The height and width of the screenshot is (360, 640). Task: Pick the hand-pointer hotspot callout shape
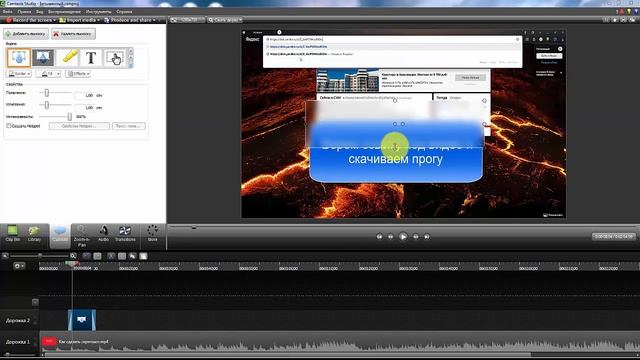point(115,58)
